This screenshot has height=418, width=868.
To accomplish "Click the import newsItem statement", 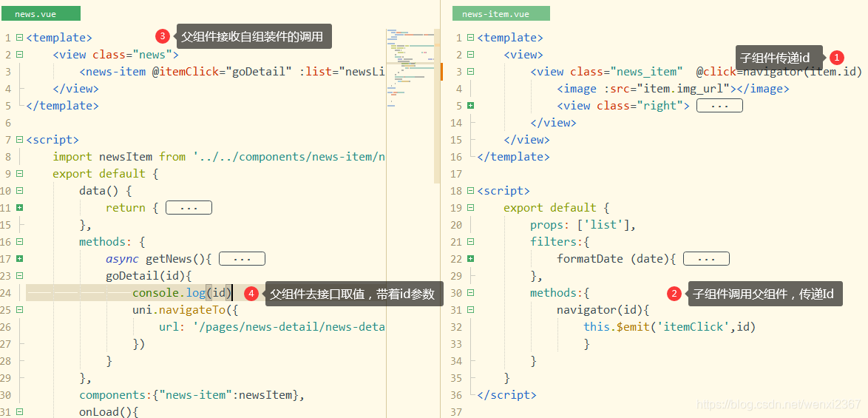I will (219, 157).
